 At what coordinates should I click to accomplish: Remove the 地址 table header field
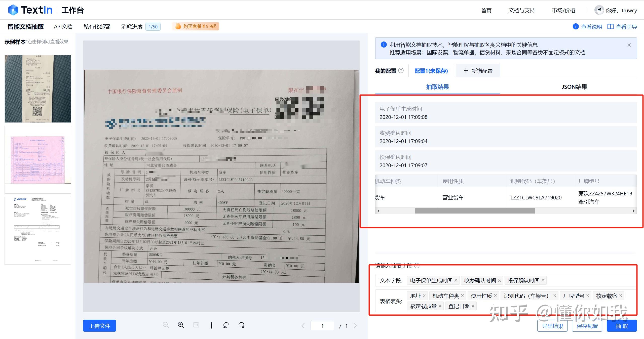coord(424,295)
